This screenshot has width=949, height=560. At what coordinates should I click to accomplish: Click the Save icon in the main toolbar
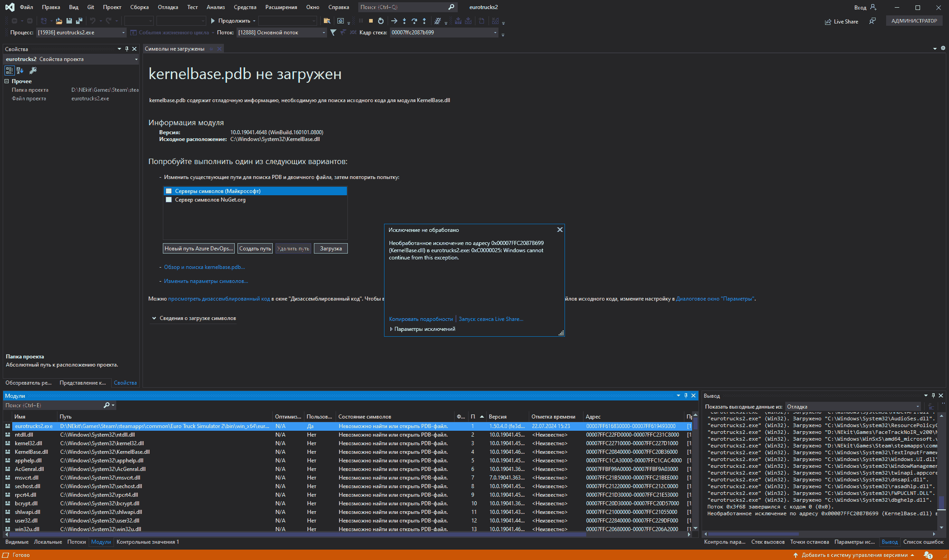click(69, 21)
